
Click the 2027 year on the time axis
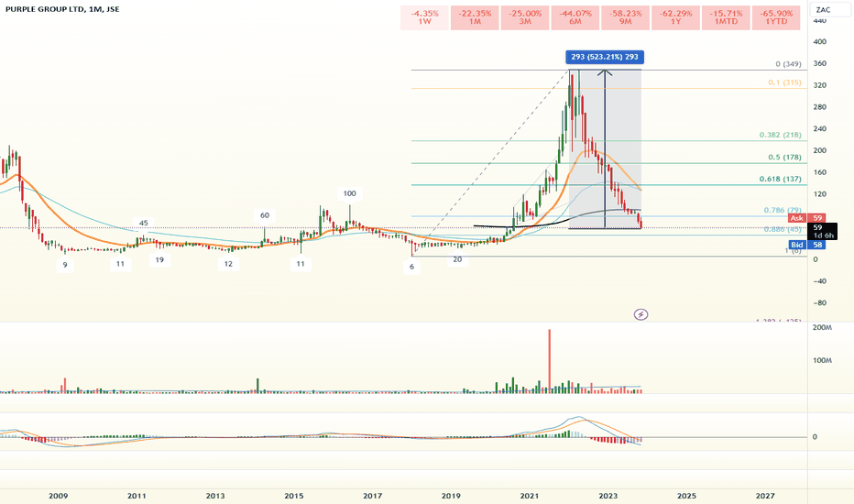[765, 496]
